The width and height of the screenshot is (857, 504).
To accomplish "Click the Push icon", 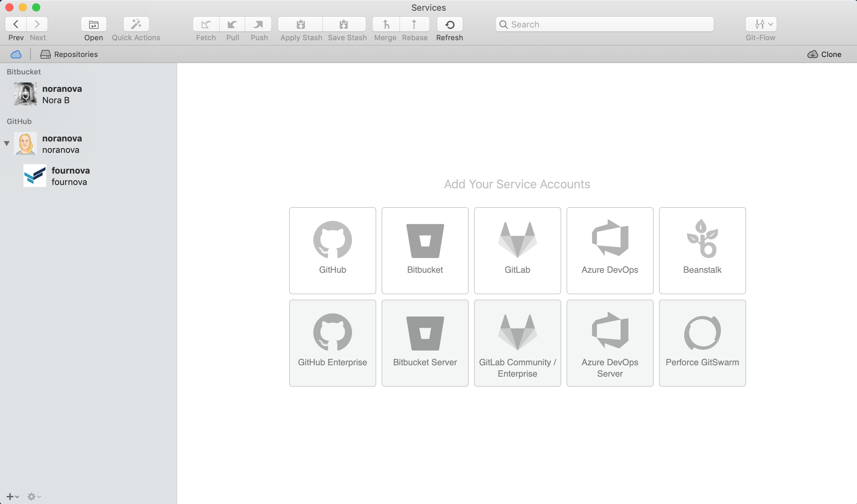I will 258,24.
